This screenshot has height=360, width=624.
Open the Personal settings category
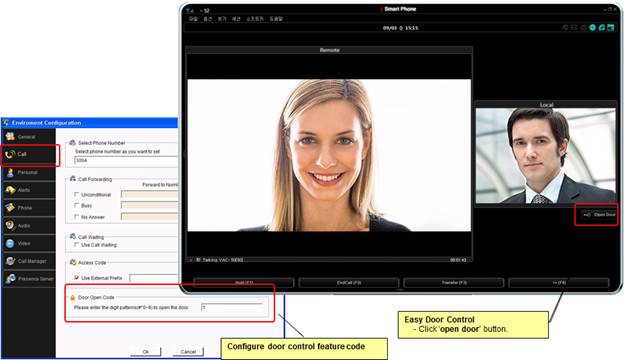[28, 172]
